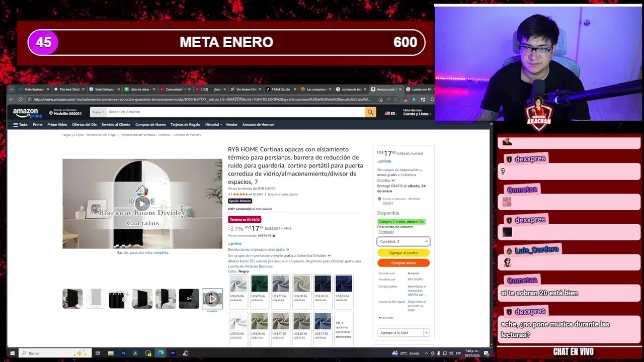Select the dark green color swatch US$29.66
This screenshot has width=644, height=362.
[260, 292]
